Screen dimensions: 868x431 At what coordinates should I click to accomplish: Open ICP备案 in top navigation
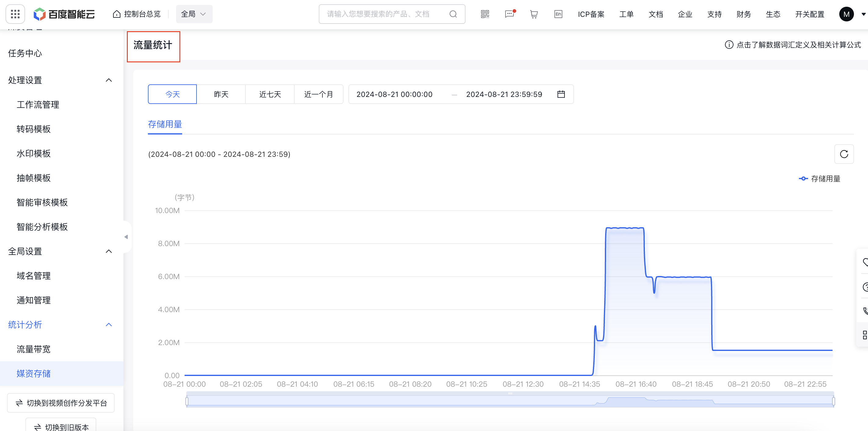591,14
